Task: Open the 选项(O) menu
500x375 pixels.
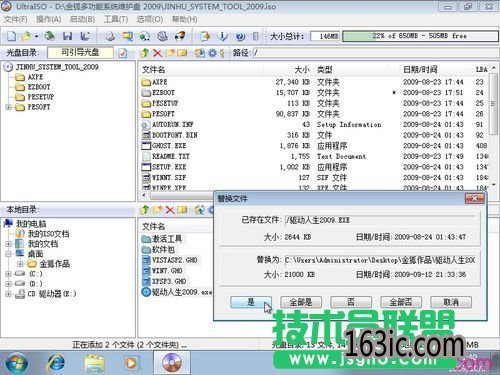Action: point(150,19)
